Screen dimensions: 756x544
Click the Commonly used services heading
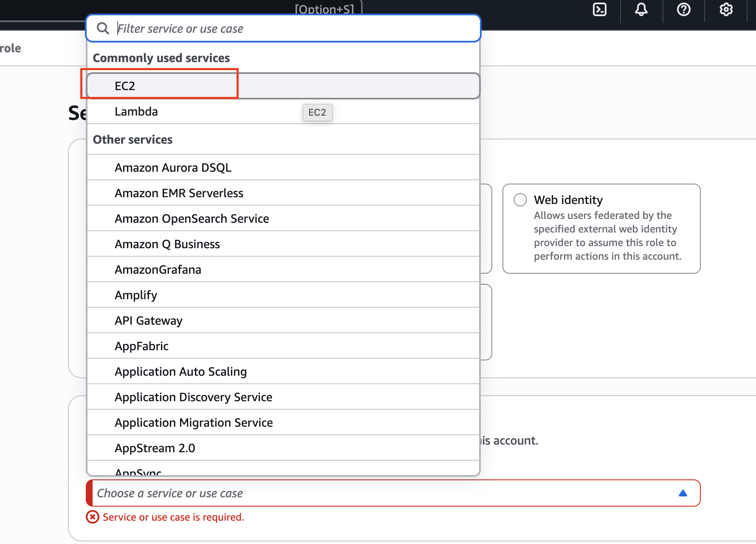tap(161, 58)
